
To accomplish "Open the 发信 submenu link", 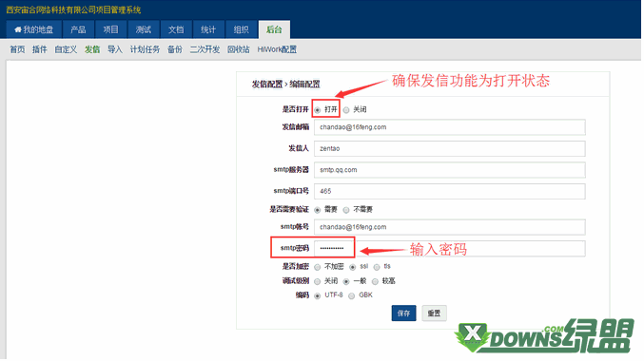I will 92,49.
